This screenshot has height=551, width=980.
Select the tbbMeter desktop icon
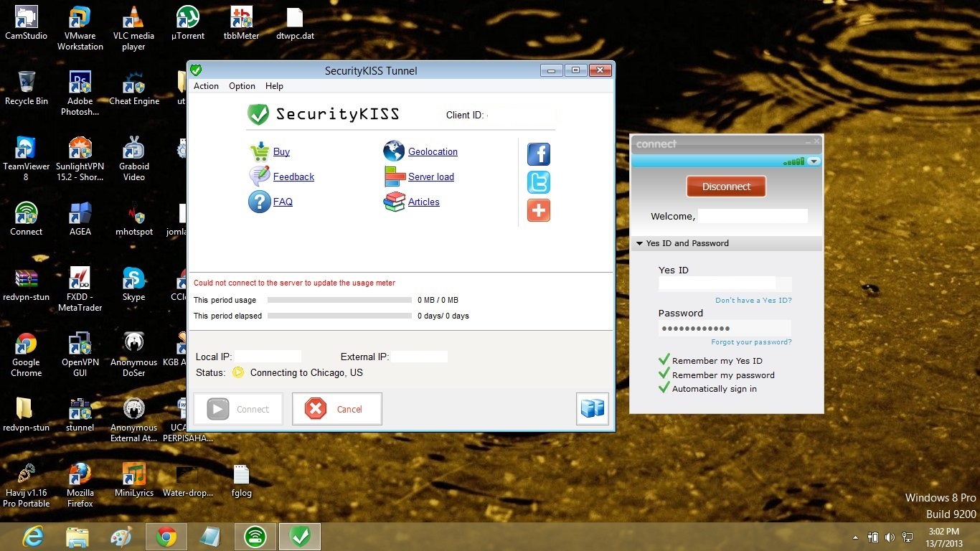(241, 23)
